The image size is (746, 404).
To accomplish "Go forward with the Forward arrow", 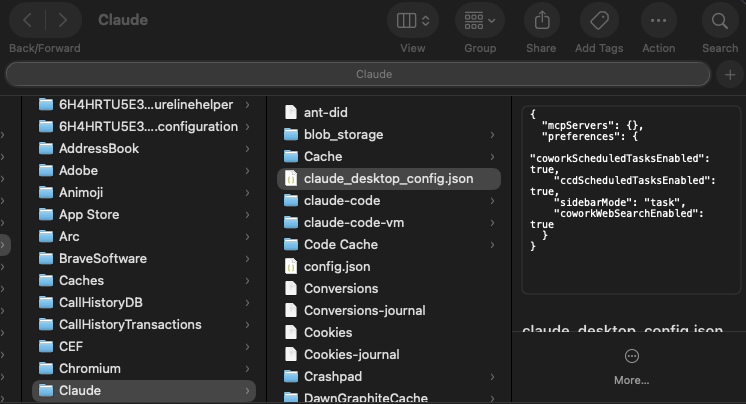I will 62,20.
